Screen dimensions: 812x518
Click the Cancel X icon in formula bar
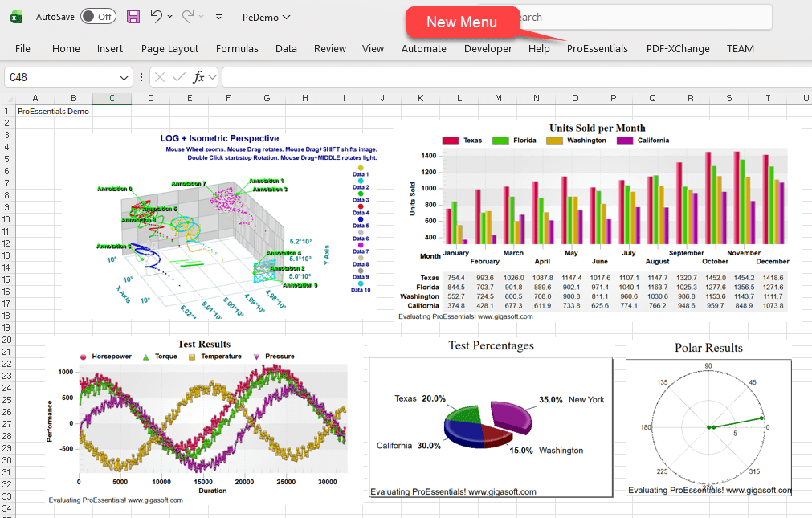tap(160, 77)
